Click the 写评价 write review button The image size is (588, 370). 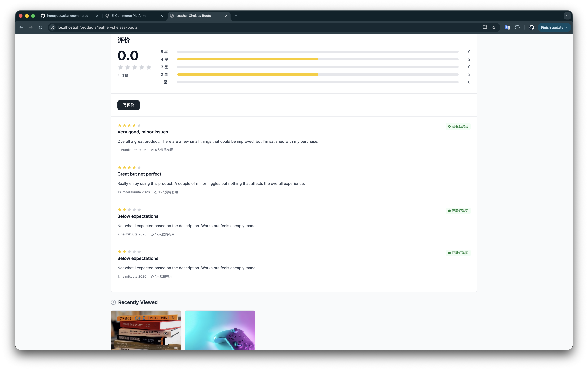click(x=128, y=105)
